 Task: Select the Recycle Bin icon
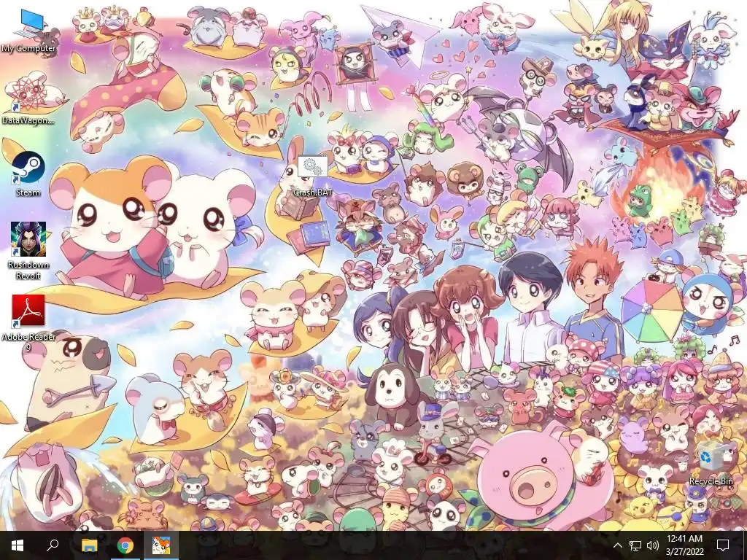click(x=711, y=462)
